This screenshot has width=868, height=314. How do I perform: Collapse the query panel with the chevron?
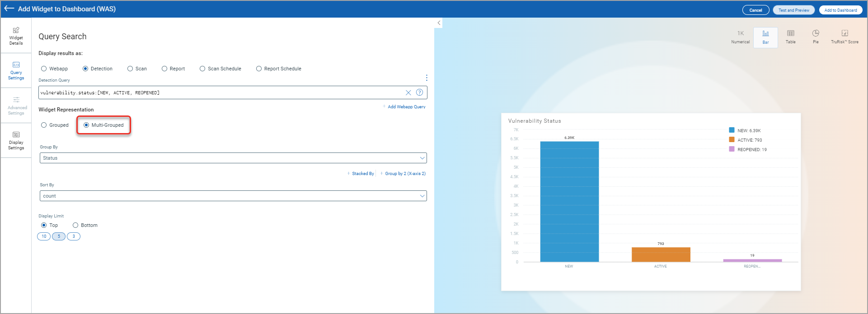pyautogui.click(x=439, y=23)
